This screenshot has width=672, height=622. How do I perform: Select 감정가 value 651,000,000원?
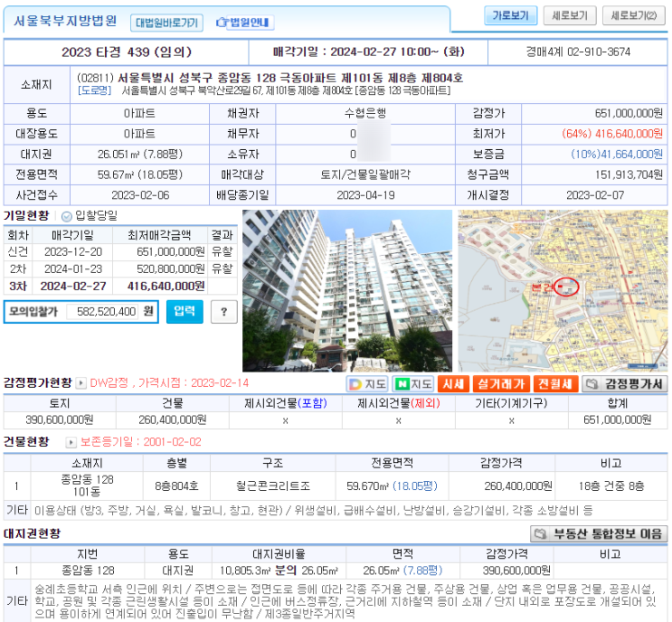[629, 114]
